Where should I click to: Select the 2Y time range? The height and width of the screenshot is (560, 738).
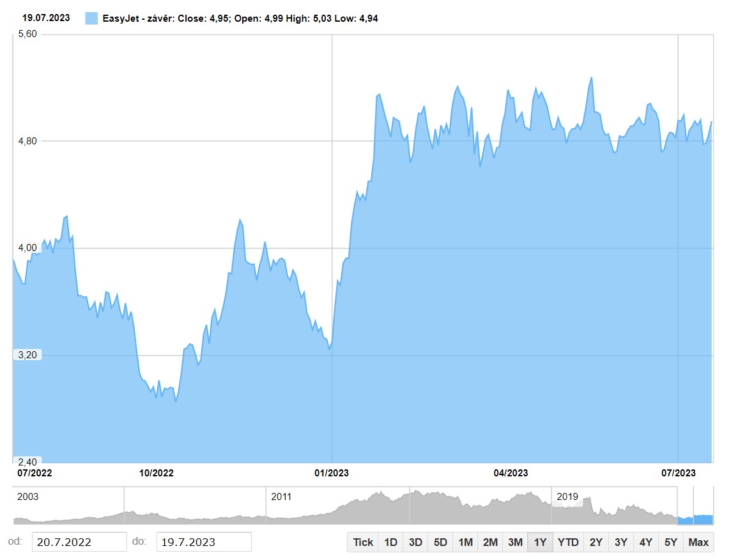pos(596,542)
